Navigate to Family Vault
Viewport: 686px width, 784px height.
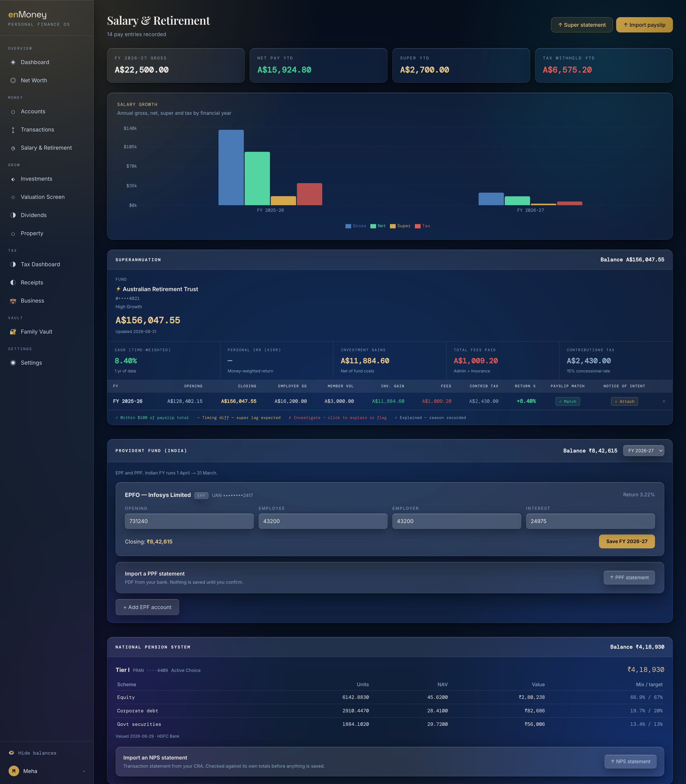coord(47,332)
